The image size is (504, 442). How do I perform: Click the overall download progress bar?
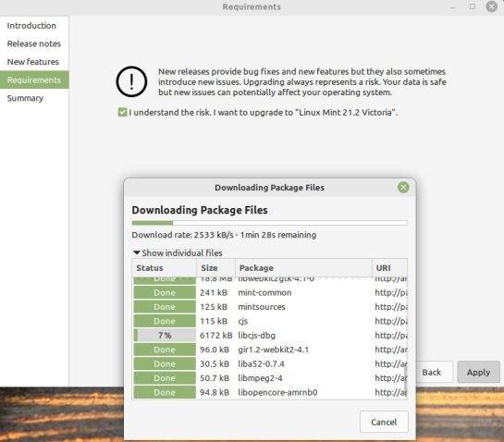(269, 223)
